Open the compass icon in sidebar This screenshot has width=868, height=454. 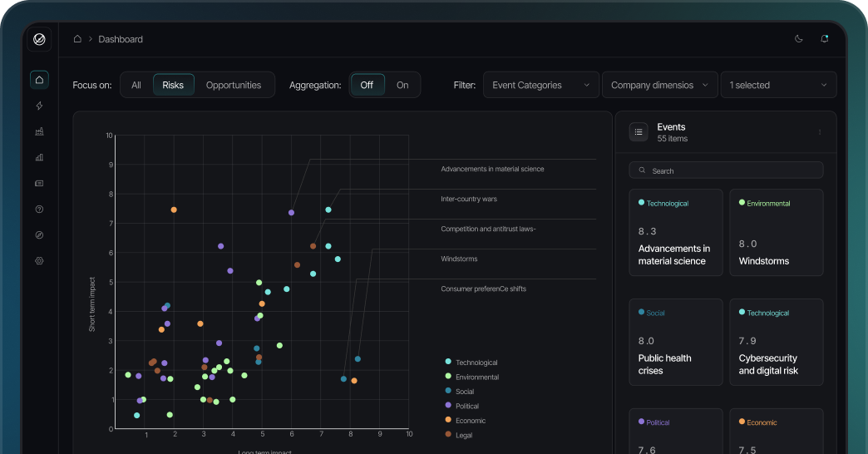pos(39,235)
